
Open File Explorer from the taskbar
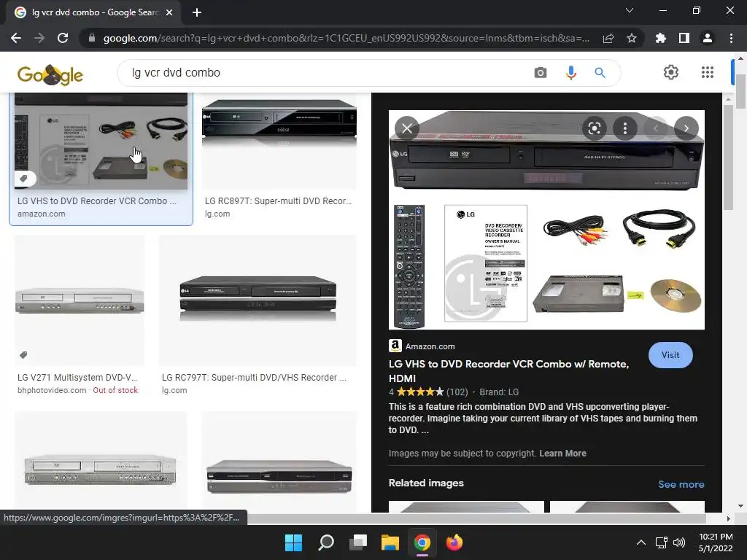(390, 542)
